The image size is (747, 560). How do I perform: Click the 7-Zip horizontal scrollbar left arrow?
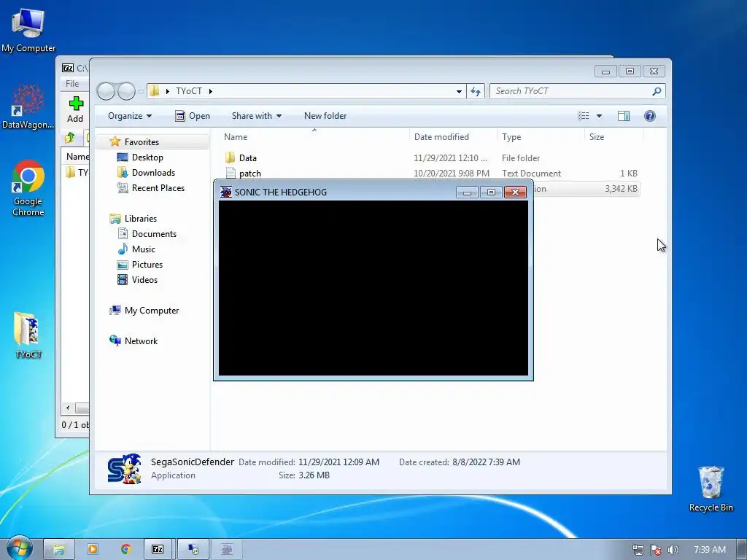[68, 408]
